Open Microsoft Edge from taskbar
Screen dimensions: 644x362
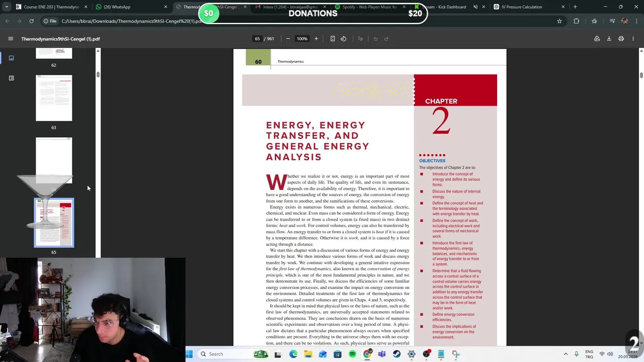(293, 354)
